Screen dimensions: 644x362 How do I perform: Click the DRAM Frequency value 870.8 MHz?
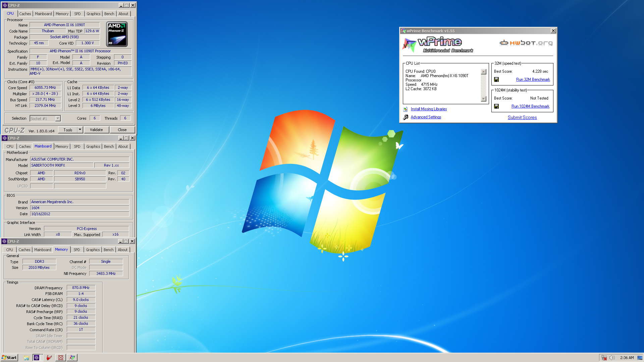point(81,288)
